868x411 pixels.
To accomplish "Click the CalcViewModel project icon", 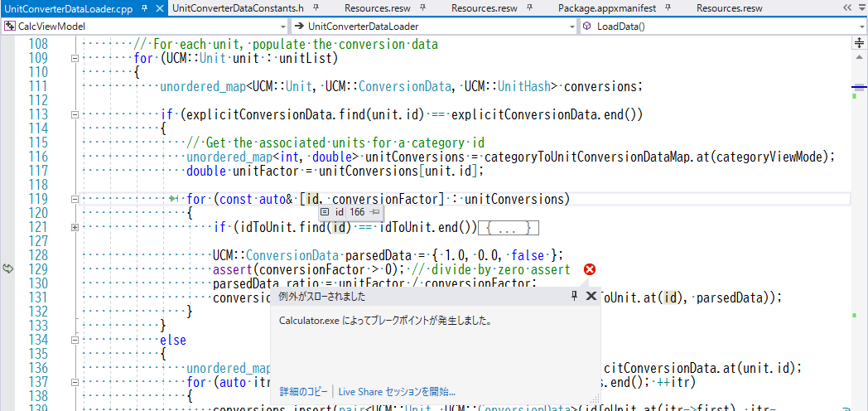I will [x=10, y=26].
